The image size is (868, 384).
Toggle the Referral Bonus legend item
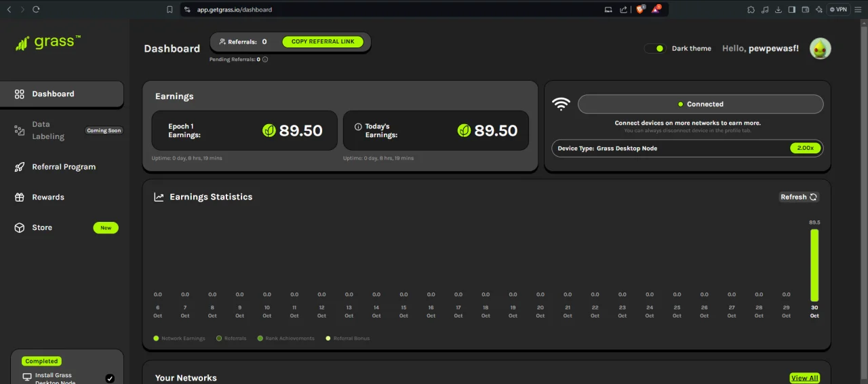tap(348, 338)
